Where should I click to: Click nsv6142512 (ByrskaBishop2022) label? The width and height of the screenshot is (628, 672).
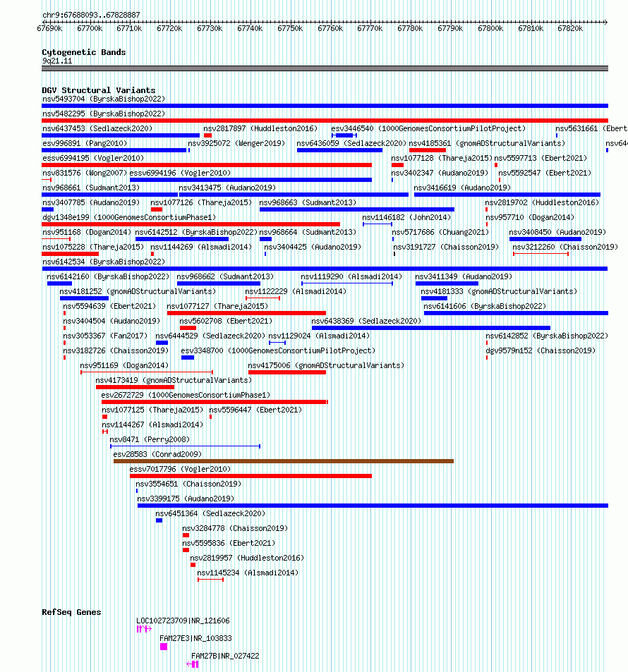196,232
